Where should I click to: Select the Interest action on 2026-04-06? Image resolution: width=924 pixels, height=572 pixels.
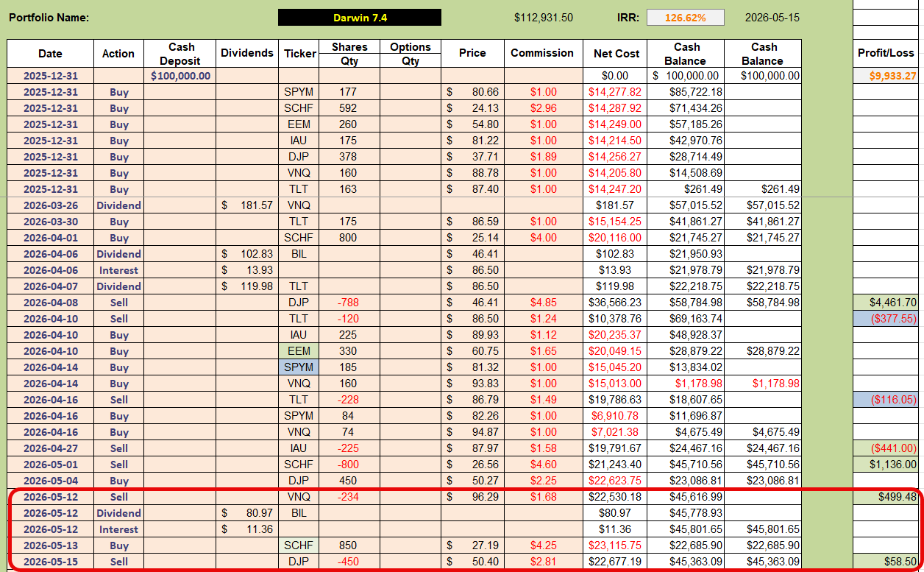118,270
